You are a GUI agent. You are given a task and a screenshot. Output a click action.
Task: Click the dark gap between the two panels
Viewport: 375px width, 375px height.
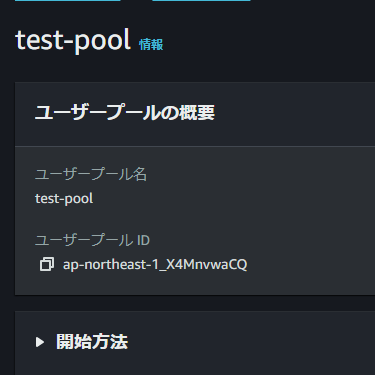[195, 303]
